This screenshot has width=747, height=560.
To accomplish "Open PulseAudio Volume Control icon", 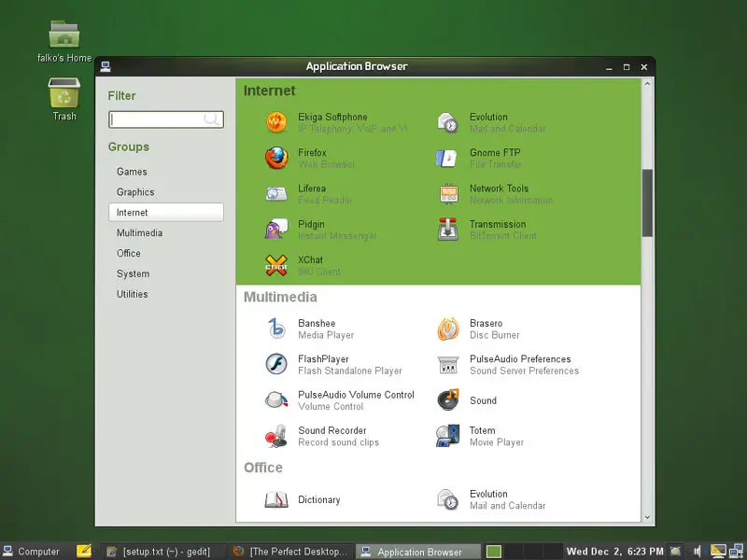I will pos(276,400).
